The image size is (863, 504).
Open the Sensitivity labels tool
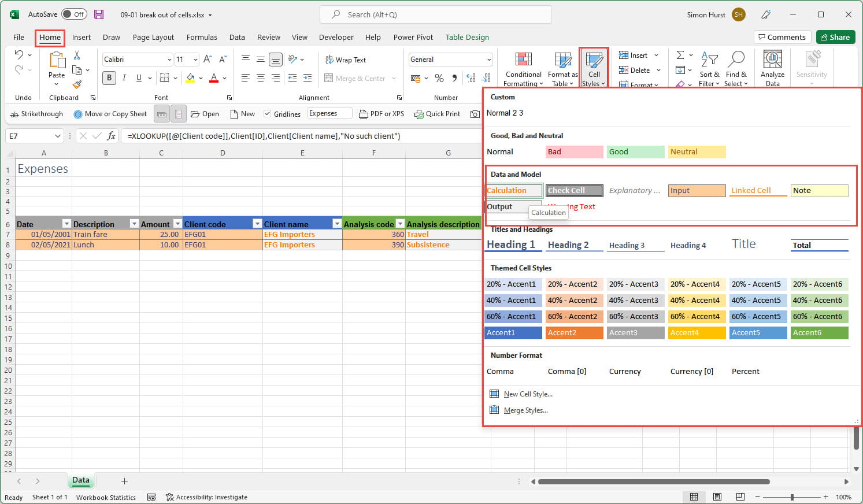pos(812,68)
